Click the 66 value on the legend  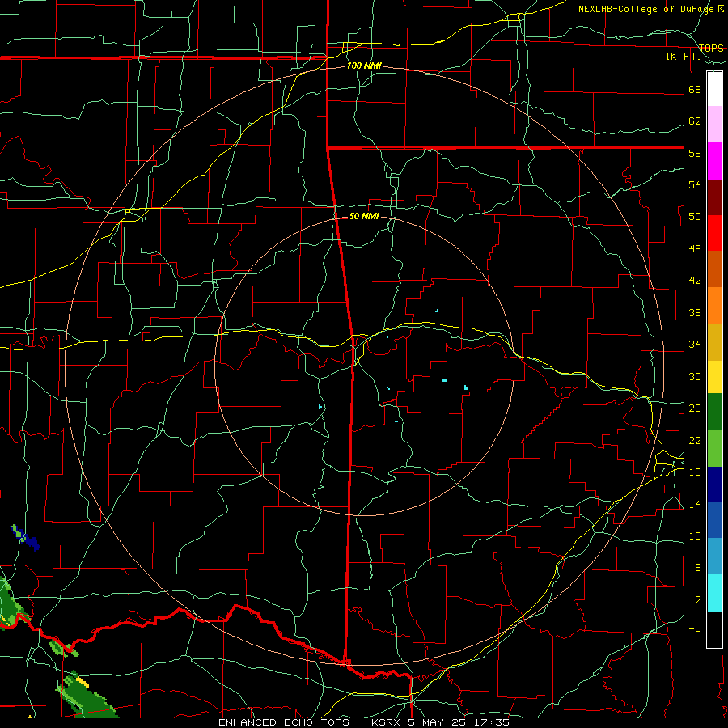point(695,90)
